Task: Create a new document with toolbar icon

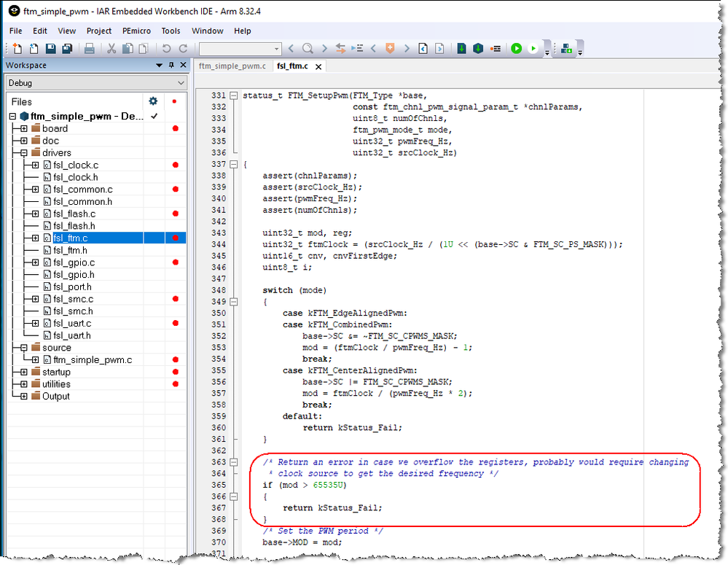Action: click(17, 48)
